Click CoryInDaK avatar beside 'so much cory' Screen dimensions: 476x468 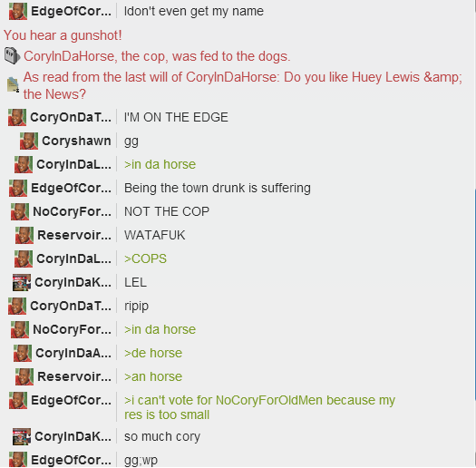22,436
